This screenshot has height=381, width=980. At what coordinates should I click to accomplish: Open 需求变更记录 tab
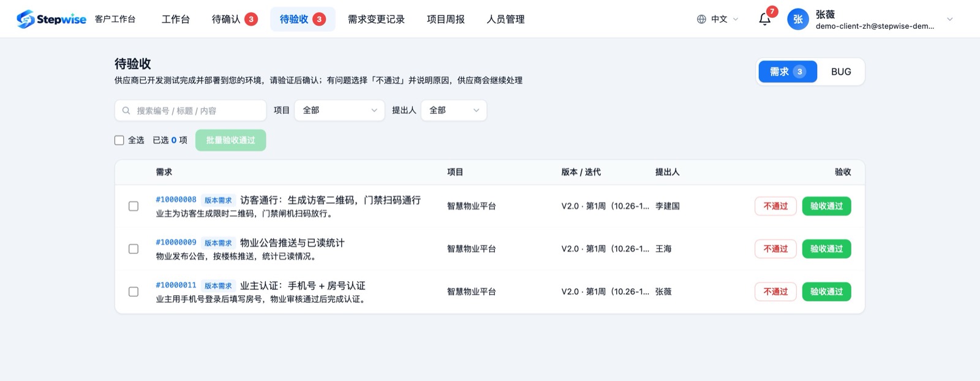[376, 19]
